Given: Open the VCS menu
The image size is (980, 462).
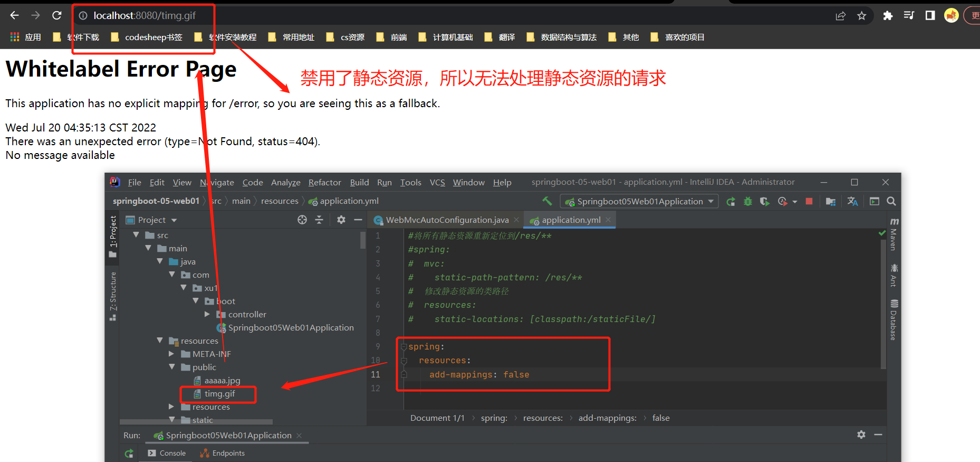Looking at the screenshot, I should click(437, 182).
